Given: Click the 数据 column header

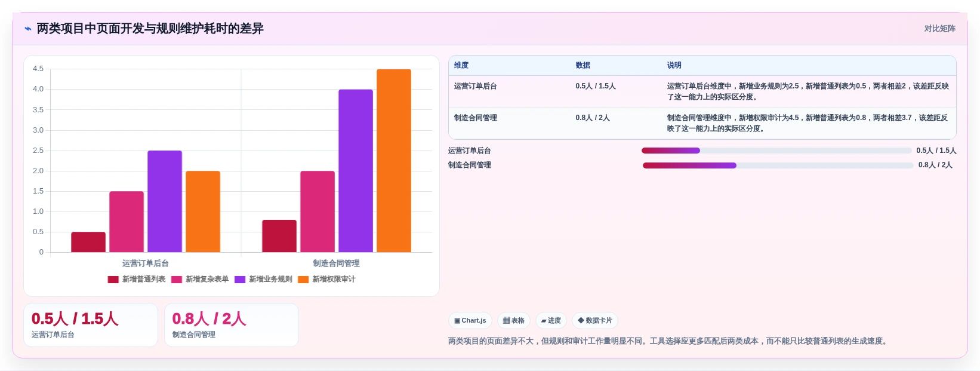Looking at the screenshot, I should pyautogui.click(x=583, y=66).
